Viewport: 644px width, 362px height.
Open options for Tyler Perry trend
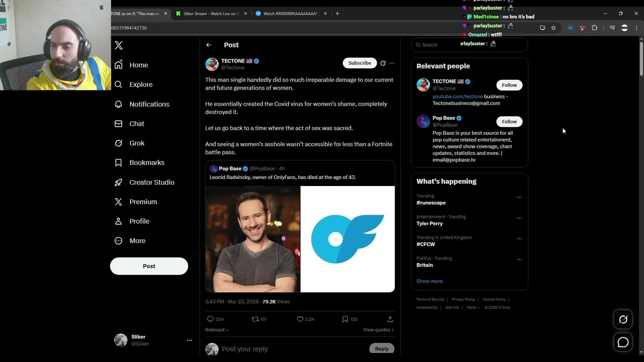tap(519, 218)
